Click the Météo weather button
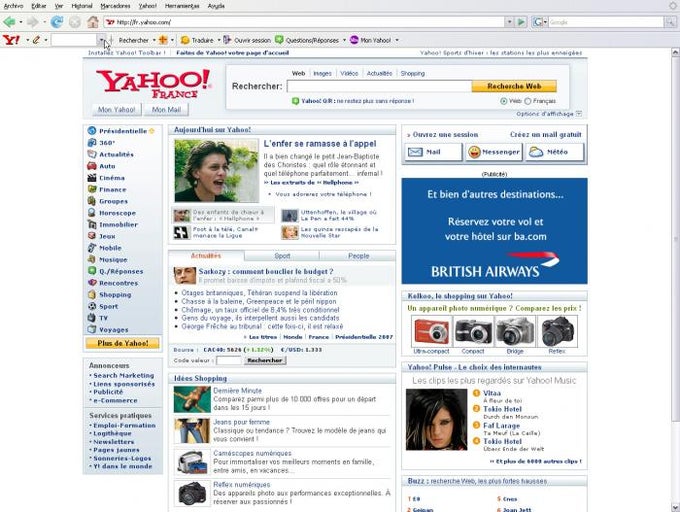The width and height of the screenshot is (680, 512). [555, 152]
